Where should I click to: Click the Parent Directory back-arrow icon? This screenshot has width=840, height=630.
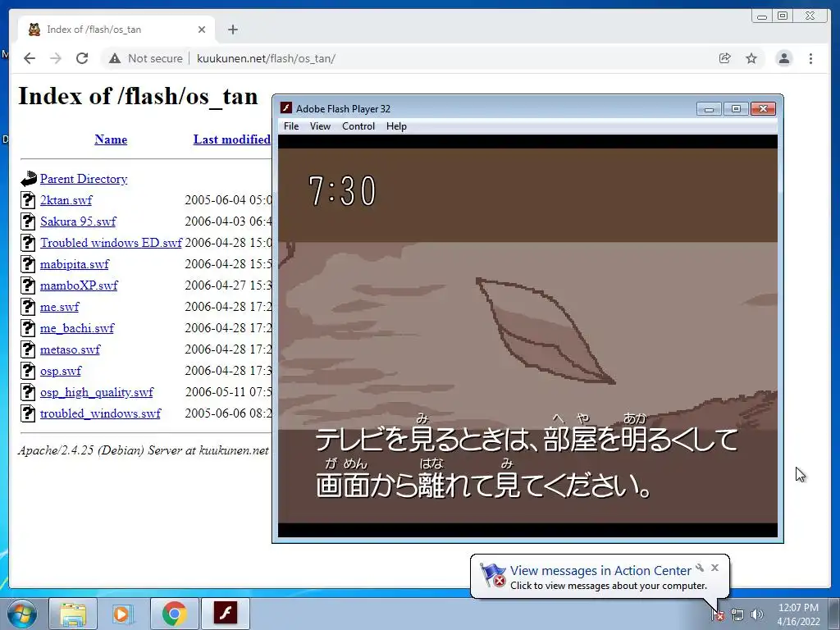pyautogui.click(x=29, y=179)
